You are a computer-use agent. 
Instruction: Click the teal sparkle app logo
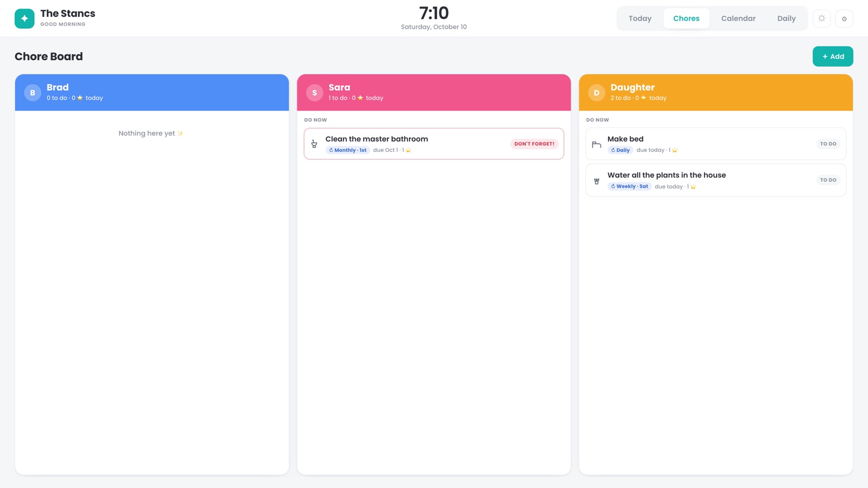[24, 18]
